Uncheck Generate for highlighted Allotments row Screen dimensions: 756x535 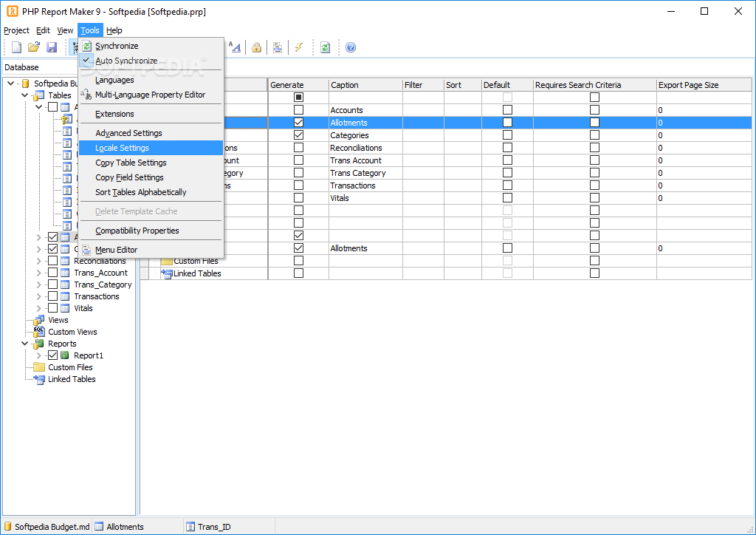298,123
